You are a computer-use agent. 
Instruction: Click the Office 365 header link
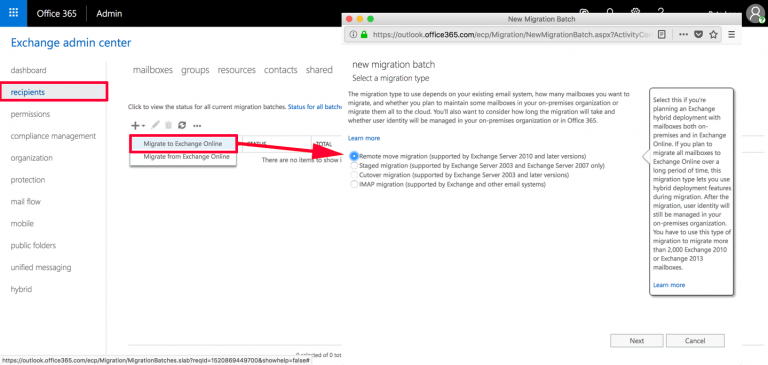pos(56,14)
